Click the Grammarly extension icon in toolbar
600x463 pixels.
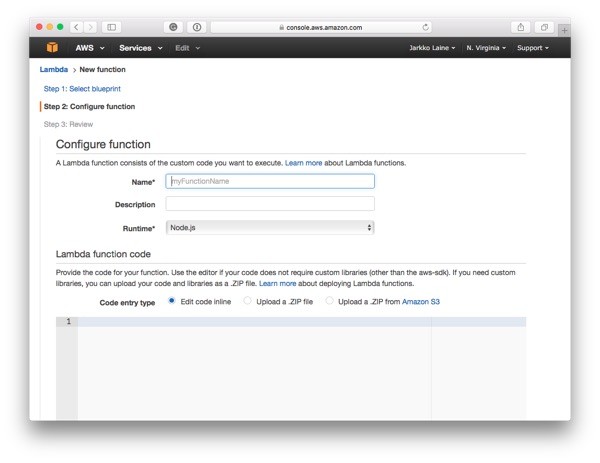173,27
